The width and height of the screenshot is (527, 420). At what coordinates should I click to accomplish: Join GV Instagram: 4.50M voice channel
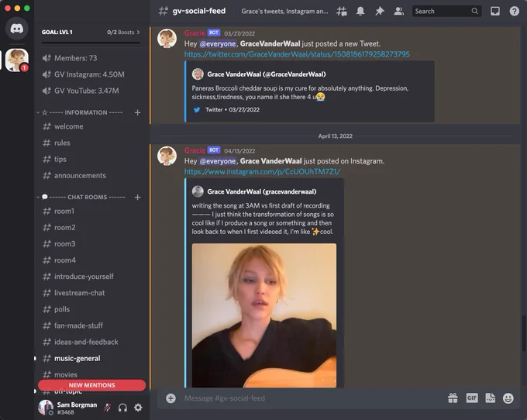point(91,74)
